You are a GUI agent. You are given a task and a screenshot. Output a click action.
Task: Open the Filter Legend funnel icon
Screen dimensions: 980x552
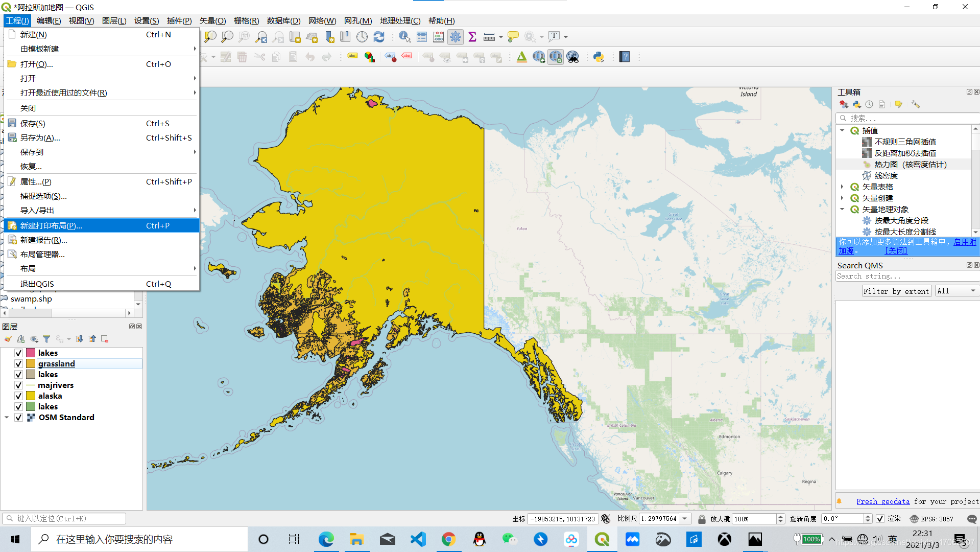(x=46, y=339)
